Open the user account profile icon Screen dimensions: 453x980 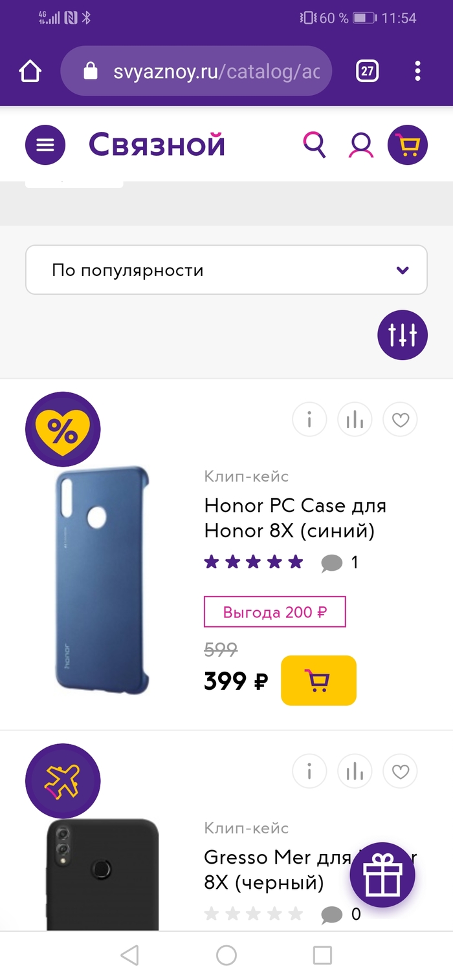tap(360, 145)
